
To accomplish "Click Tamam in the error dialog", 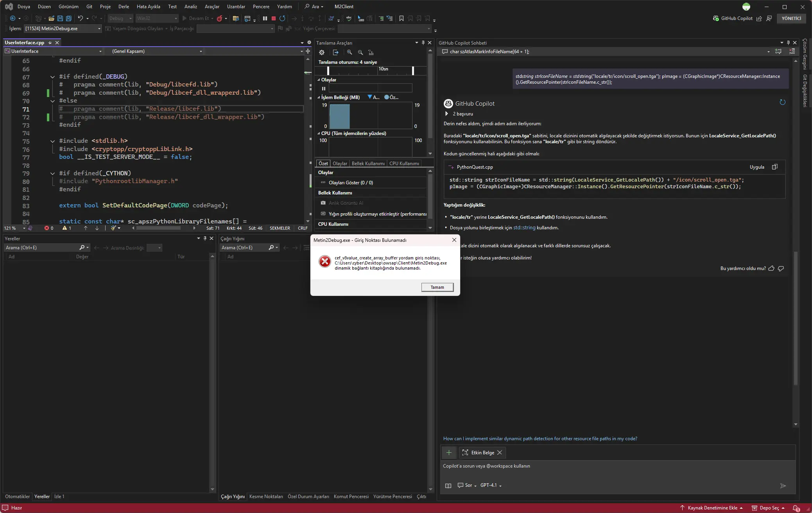I will (x=437, y=287).
